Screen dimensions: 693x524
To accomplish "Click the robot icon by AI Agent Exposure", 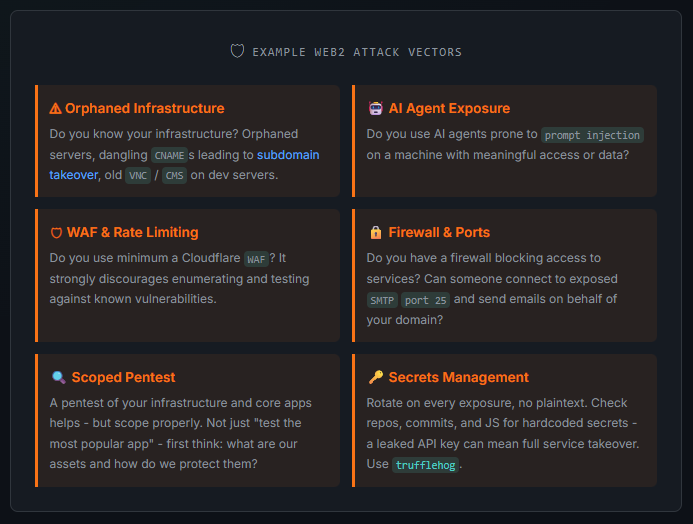I will pyautogui.click(x=376, y=108).
